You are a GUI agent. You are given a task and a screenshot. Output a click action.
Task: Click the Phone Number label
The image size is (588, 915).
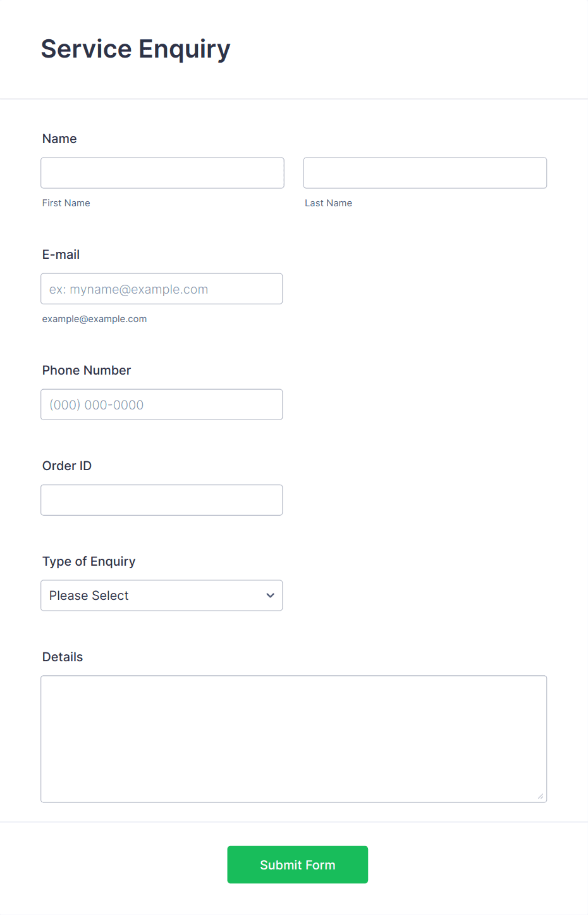[87, 370]
